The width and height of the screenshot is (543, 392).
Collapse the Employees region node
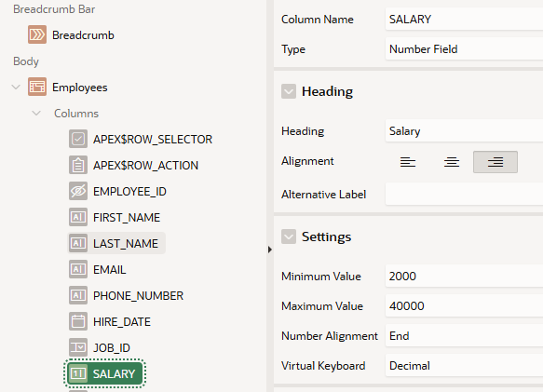16,87
